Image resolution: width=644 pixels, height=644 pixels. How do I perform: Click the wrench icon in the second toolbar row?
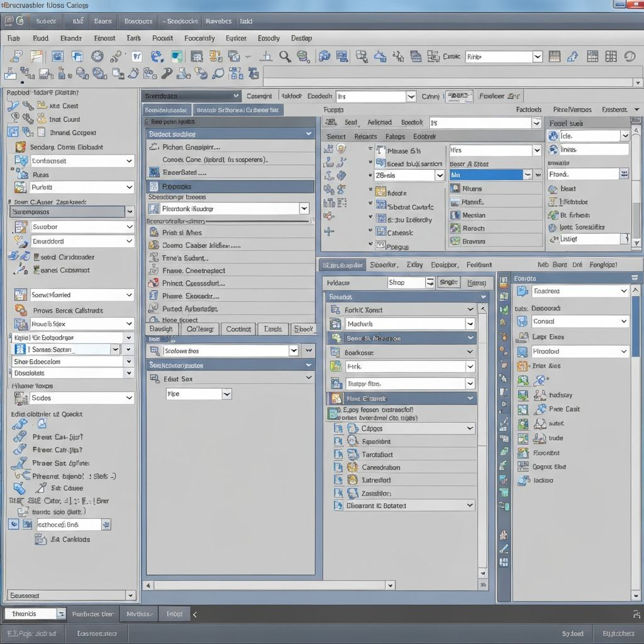(166, 74)
